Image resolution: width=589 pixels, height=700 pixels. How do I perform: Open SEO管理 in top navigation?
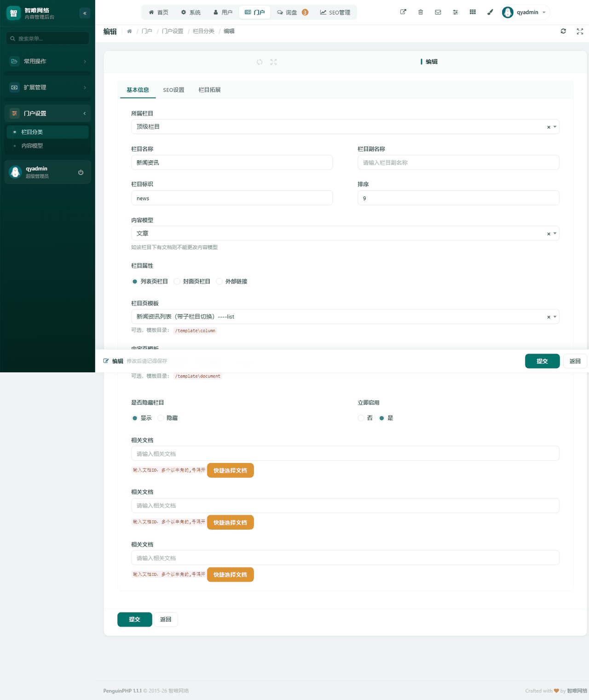point(335,12)
